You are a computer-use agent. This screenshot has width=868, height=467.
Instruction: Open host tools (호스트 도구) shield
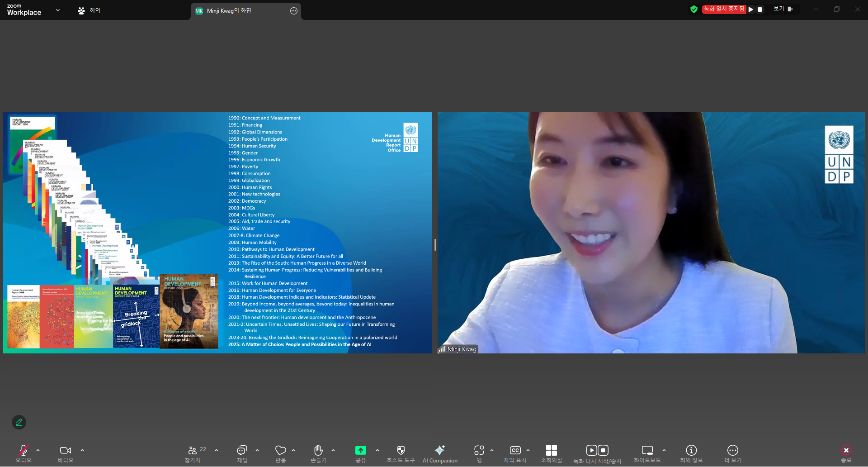[401, 454]
